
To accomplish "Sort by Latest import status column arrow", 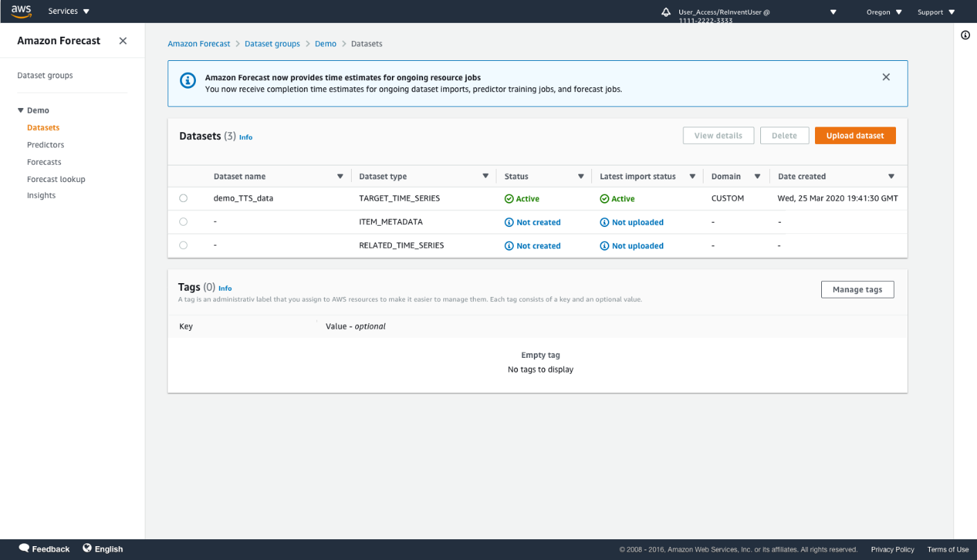I will [x=692, y=177].
